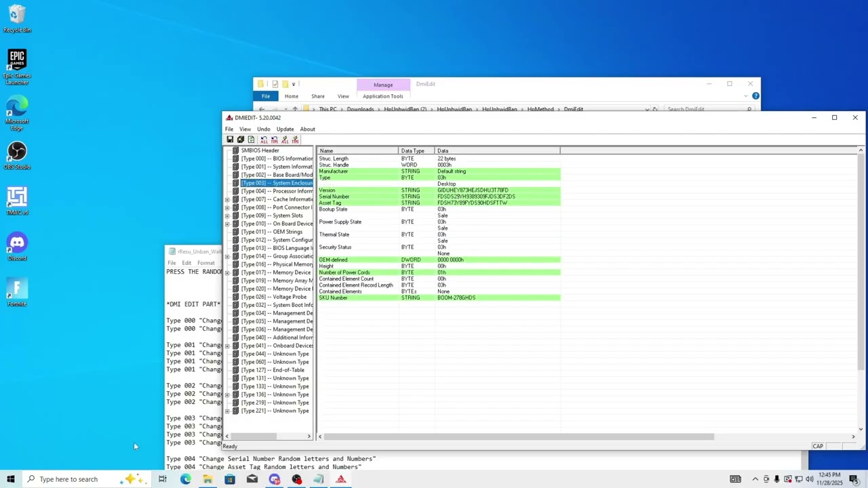Viewport: 868px width, 488px height.
Task: Select SMBIOS Header tree item
Action: [260, 150]
